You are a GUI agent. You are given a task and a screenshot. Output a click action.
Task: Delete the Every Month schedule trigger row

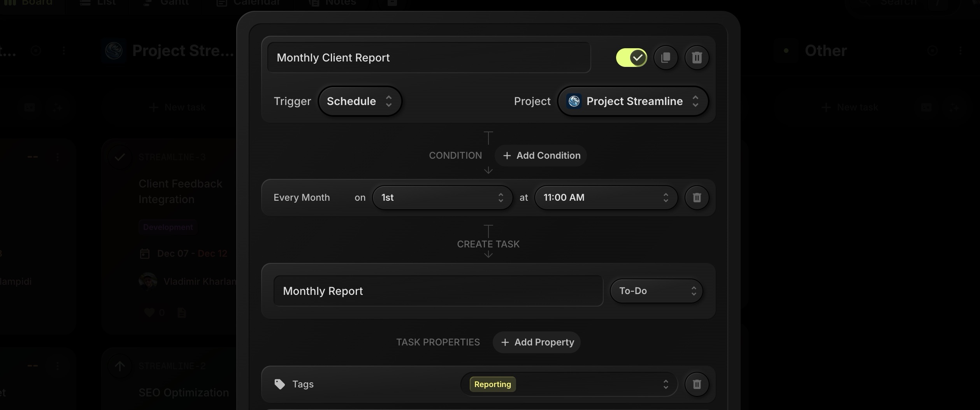click(x=696, y=198)
